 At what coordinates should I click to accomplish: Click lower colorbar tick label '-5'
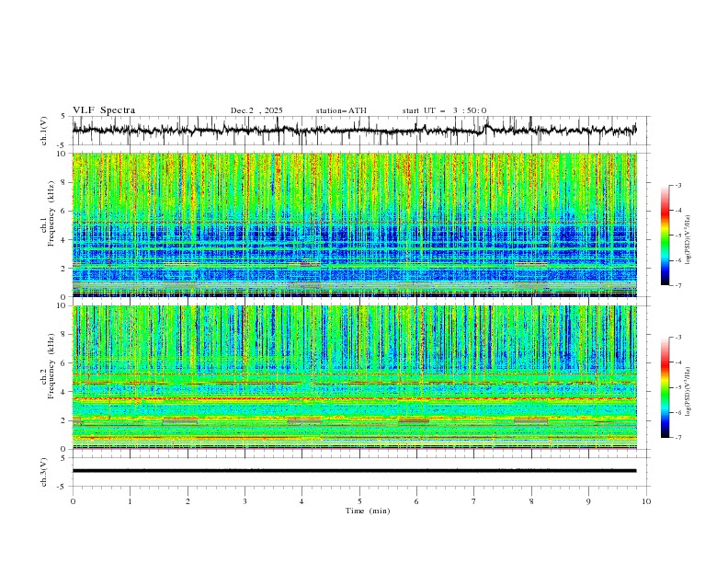678,387
